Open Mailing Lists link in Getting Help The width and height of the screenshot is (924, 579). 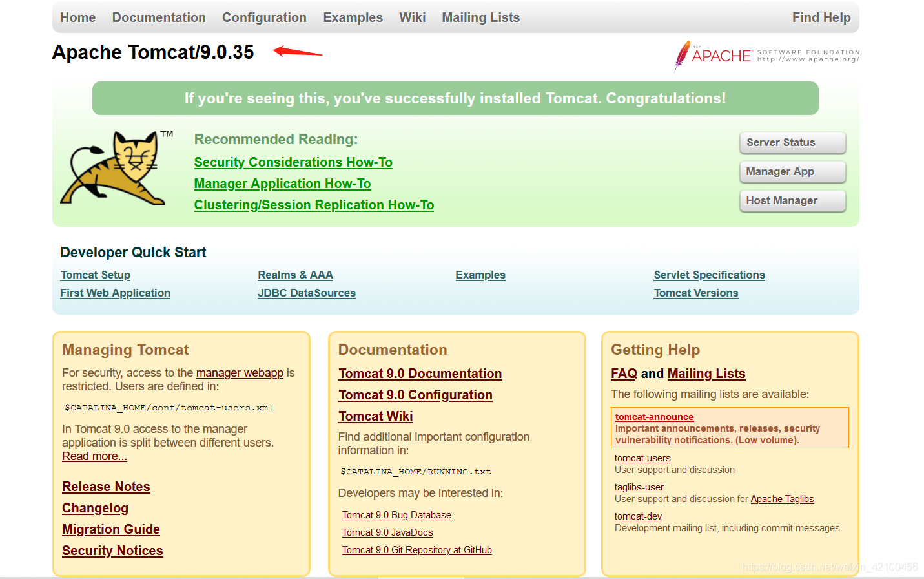[706, 374]
